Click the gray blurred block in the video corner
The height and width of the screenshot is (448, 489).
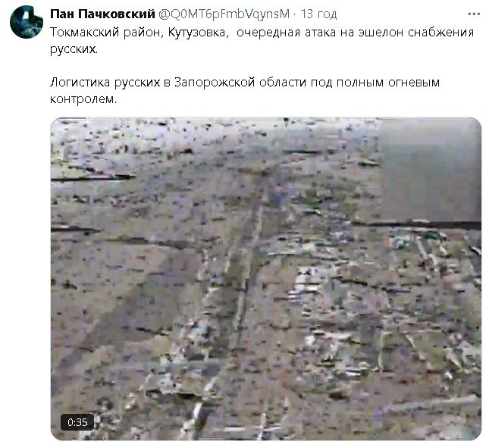pyautogui.click(x=431, y=170)
